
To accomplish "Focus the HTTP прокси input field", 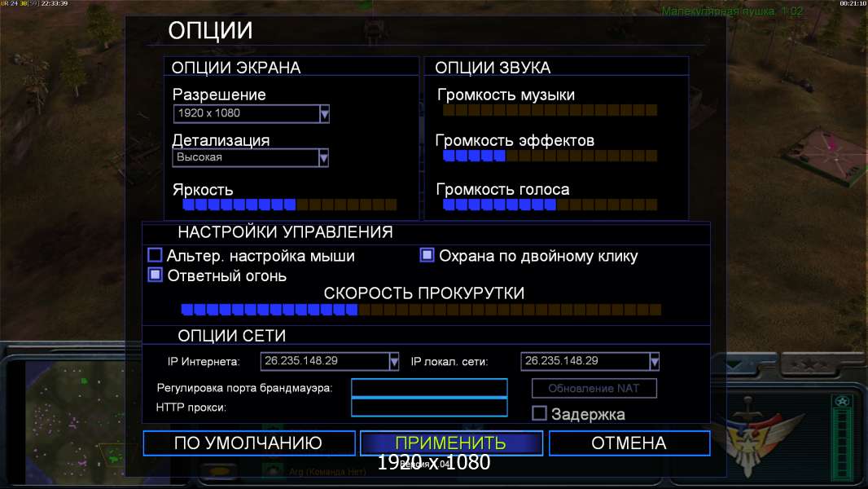I will click(x=429, y=407).
